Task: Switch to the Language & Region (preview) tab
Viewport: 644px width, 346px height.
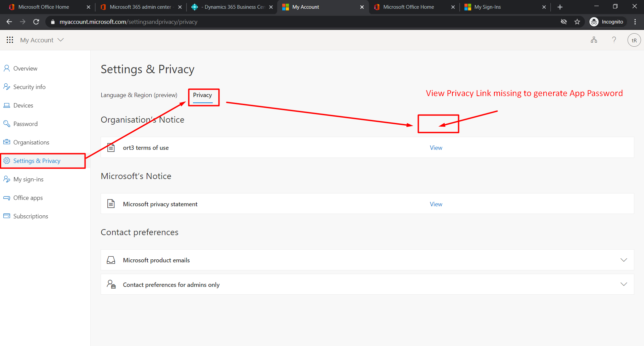Action: (x=139, y=95)
